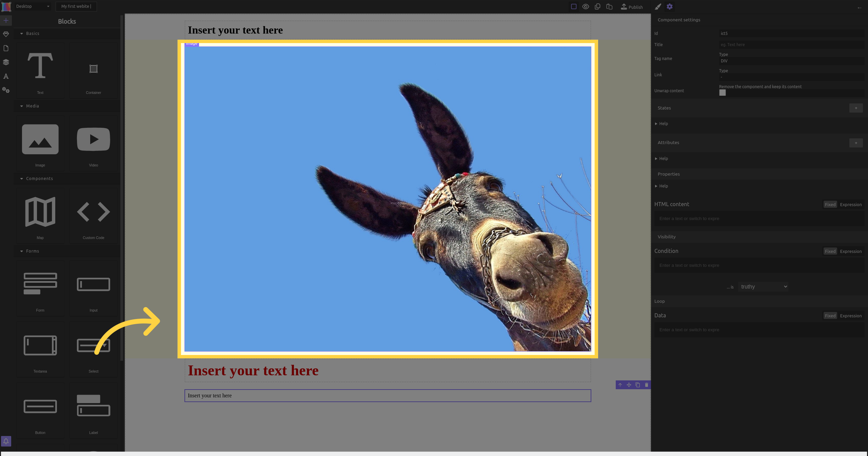Image resolution: width=868 pixels, height=456 pixels.
Task: Set Loop Data to Fixed
Action: [x=830, y=316]
